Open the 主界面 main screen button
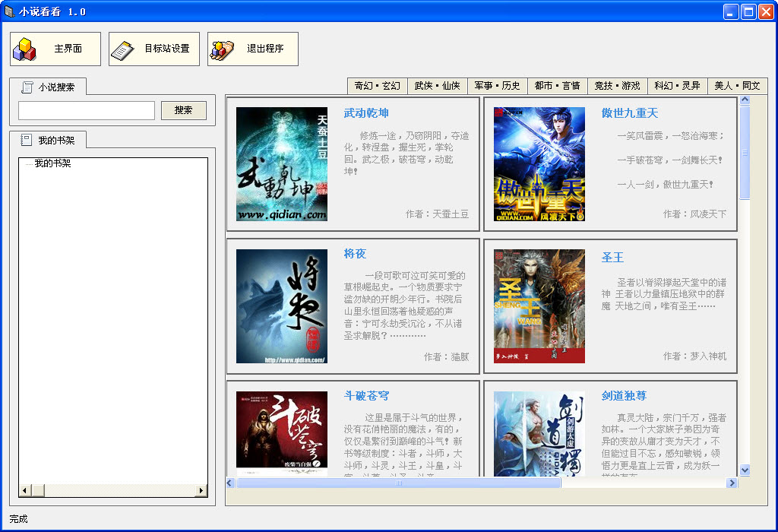Image resolution: width=778 pixels, height=532 pixels. click(55, 49)
